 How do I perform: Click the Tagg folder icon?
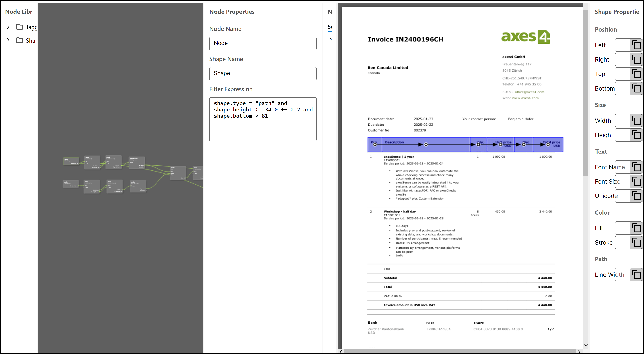coord(19,27)
